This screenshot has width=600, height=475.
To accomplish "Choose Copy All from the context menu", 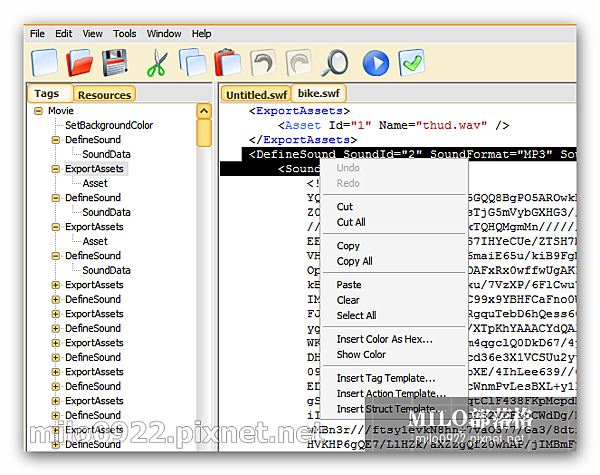I will pos(394,261).
